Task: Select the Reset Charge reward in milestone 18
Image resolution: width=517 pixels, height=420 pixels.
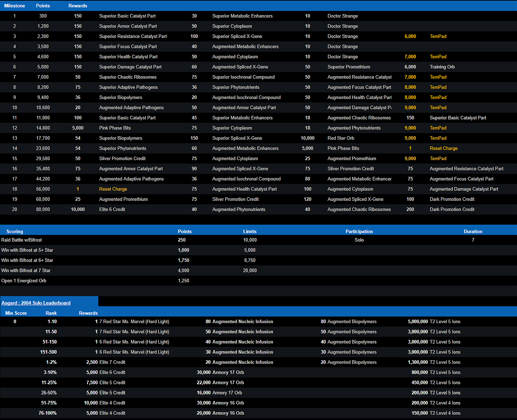Action: (113, 189)
